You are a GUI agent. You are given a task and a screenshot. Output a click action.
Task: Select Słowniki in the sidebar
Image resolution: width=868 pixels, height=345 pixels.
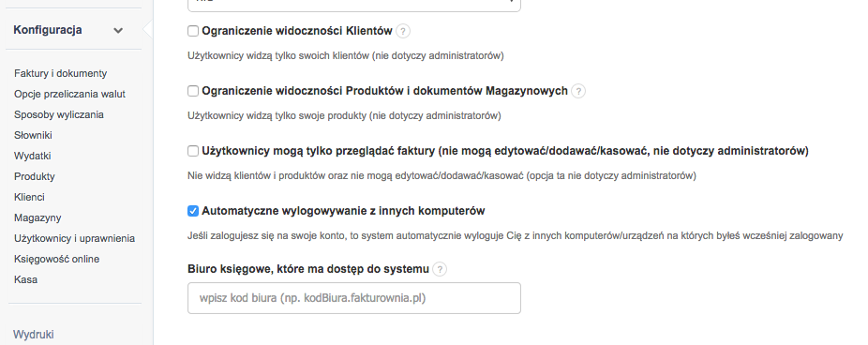coord(33,135)
